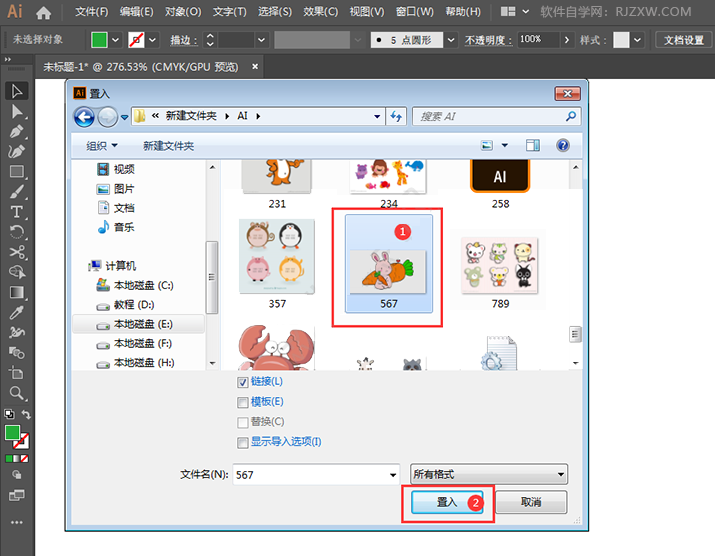Viewport: 715px width, 556px height.
Task: Select the Shape Builder tool
Action: pyautogui.click(x=17, y=272)
